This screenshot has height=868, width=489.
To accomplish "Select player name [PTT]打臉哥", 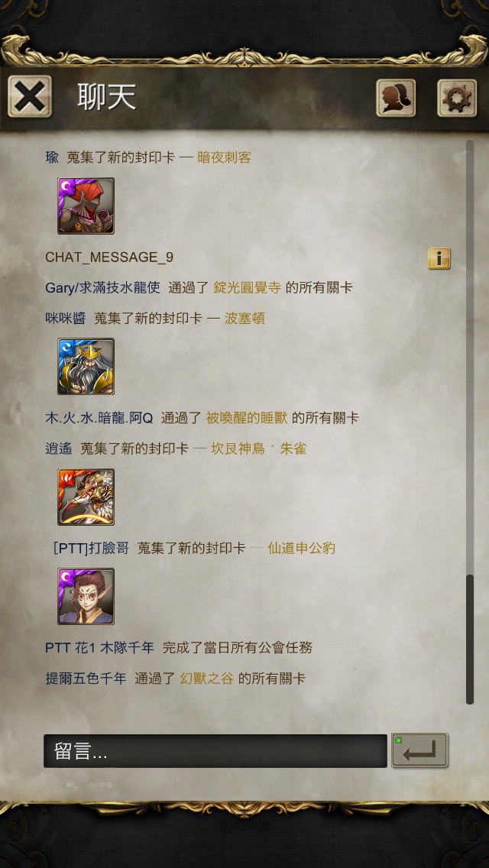I will click(x=92, y=549).
